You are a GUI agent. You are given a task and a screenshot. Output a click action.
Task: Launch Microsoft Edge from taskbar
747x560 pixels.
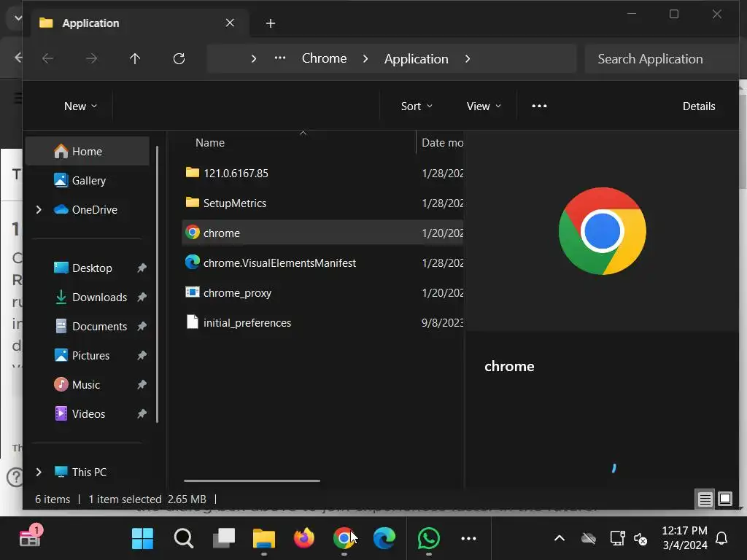tap(384, 539)
